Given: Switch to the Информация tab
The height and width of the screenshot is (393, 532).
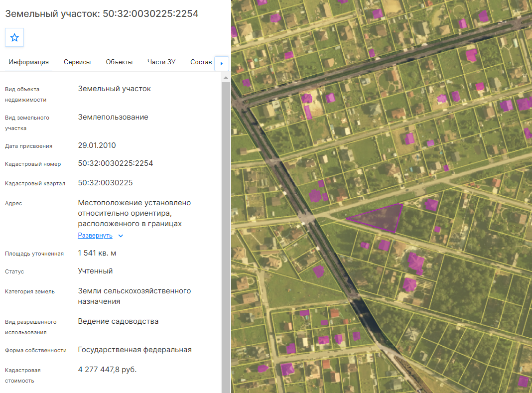Looking at the screenshot, I should 28,62.
